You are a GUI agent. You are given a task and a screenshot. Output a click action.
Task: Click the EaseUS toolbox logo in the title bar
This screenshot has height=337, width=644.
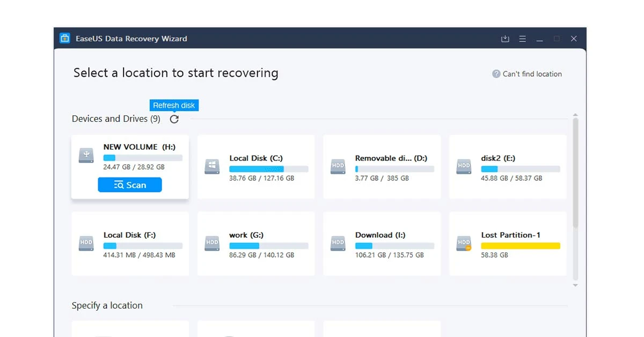(64, 38)
